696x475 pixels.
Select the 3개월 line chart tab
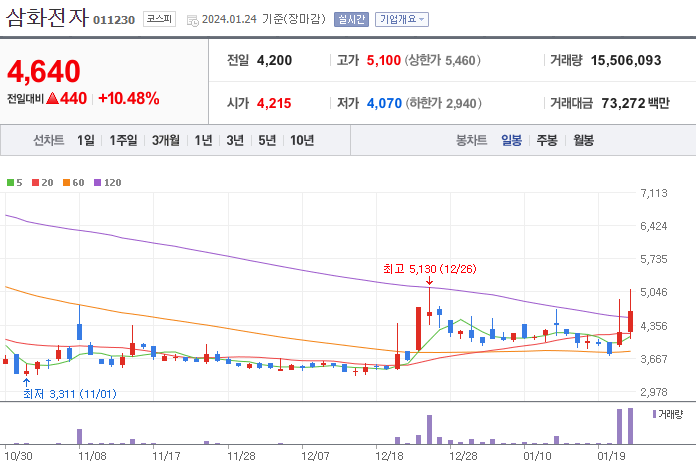[166, 140]
